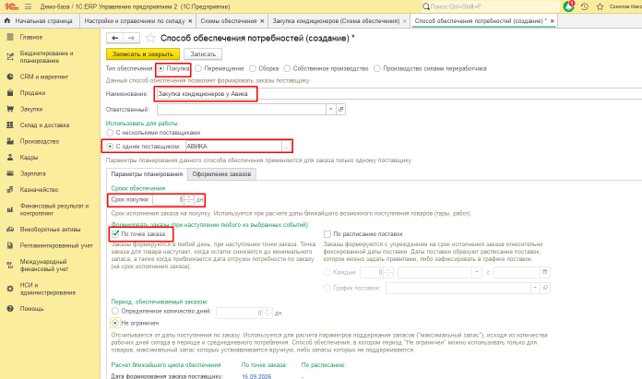Open Кадры section icon
The width and height of the screenshot is (642, 379).
click(x=10, y=157)
